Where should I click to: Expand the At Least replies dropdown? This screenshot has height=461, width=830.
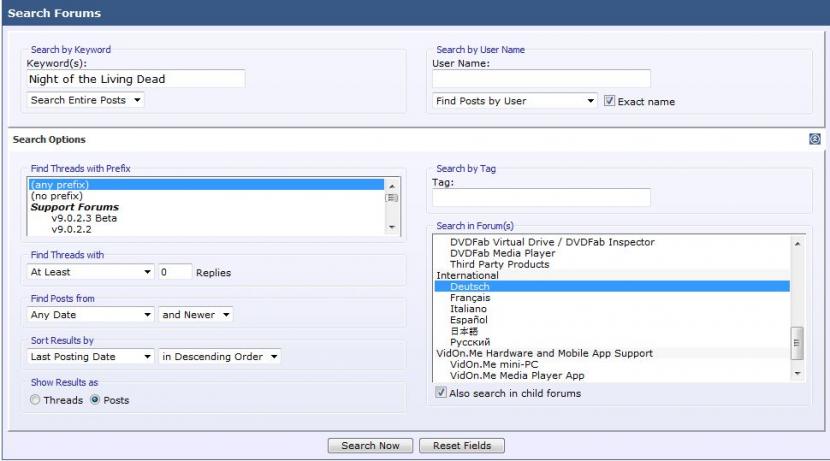(90, 271)
